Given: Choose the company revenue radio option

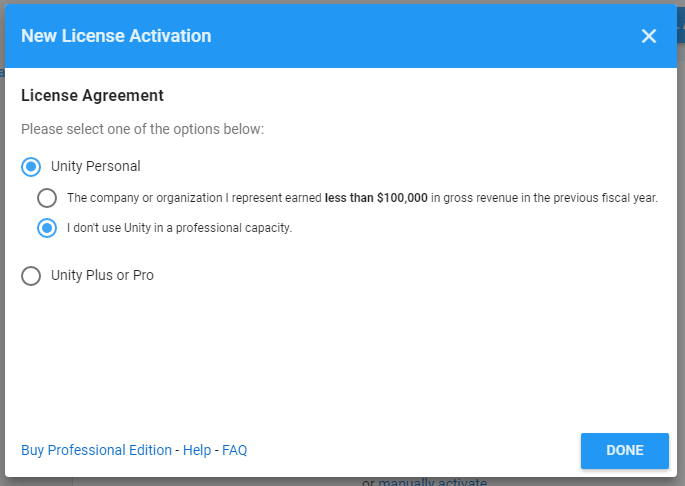Looking at the screenshot, I should pos(47,198).
